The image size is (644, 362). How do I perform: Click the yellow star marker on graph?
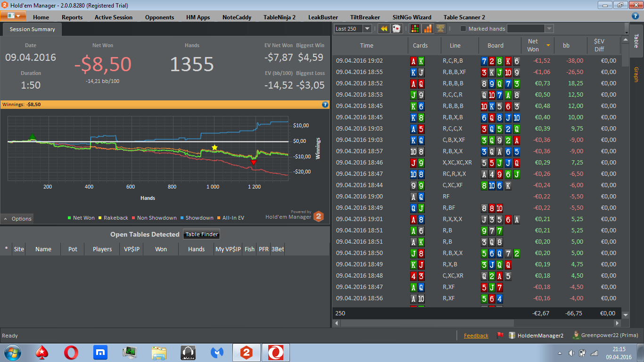click(215, 148)
